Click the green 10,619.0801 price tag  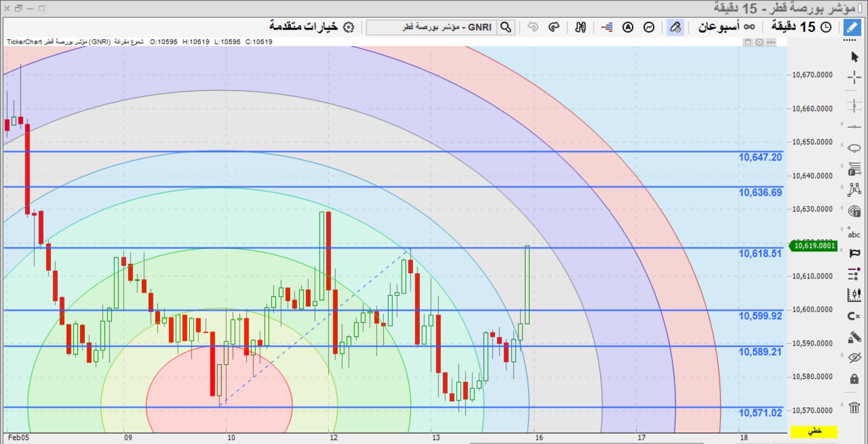tap(813, 246)
